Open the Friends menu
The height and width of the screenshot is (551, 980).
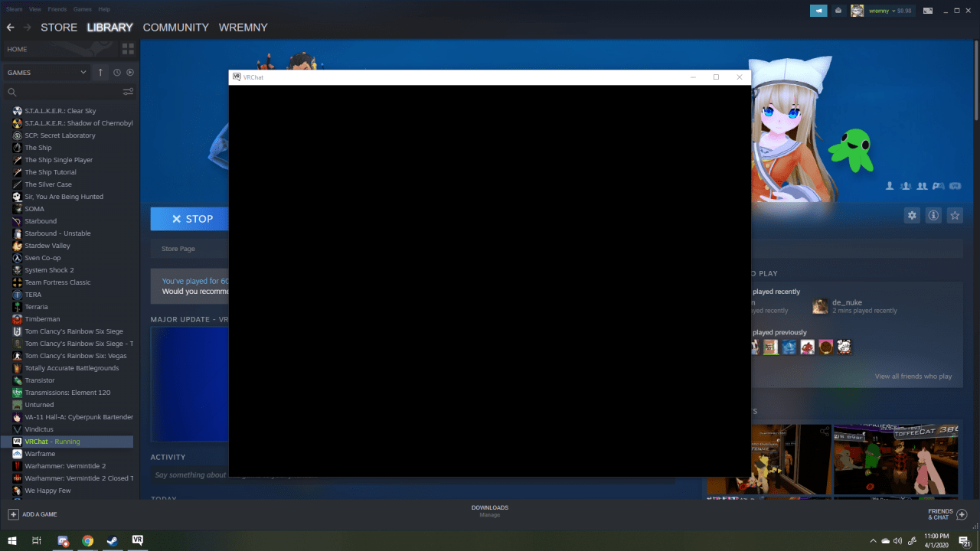pyautogui.click(x=57, y=9)
